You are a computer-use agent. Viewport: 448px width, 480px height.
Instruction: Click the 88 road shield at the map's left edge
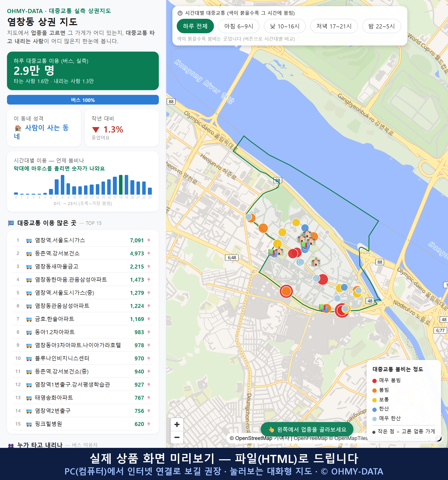click(171, 101)
